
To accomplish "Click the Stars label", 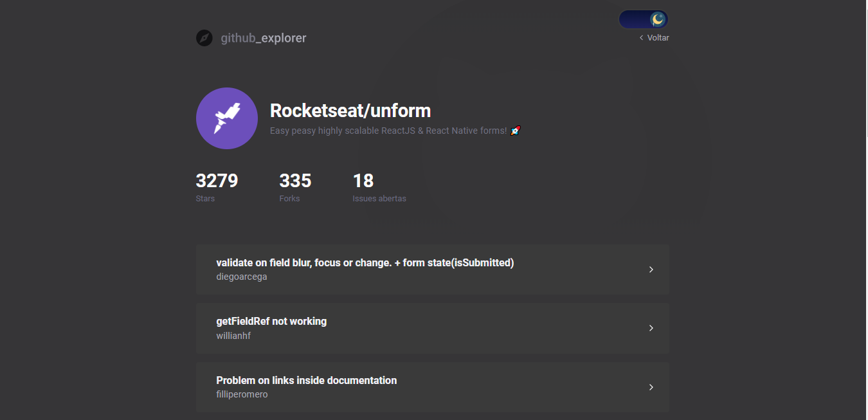I will pyautogui.click(x=205, y=199).
